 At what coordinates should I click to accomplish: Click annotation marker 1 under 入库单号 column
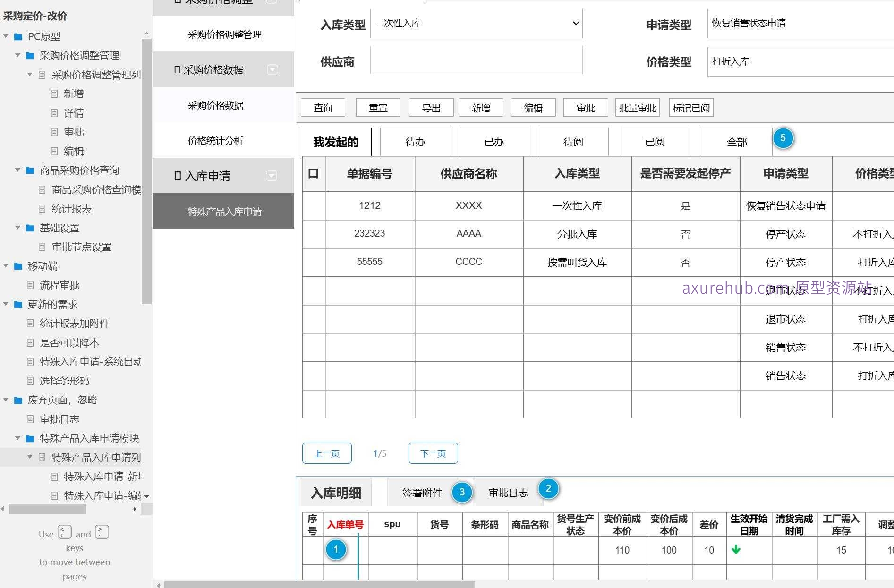click(336, 549)
